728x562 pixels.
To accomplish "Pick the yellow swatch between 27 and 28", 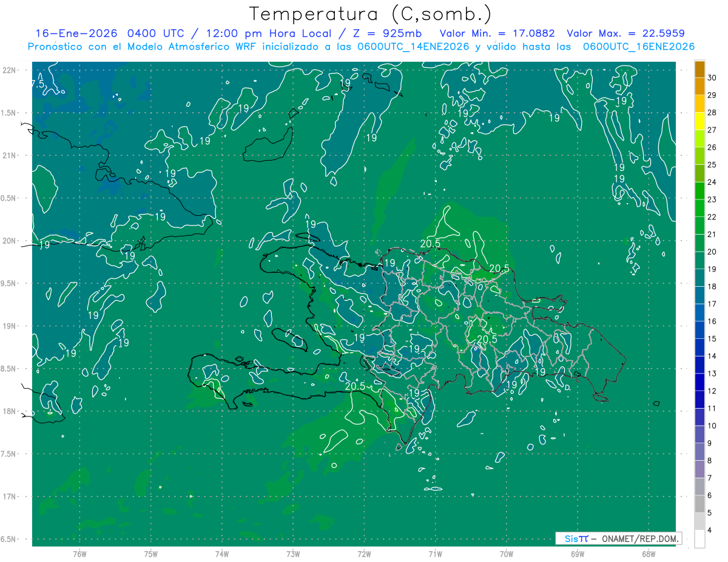I will [699, 121].
